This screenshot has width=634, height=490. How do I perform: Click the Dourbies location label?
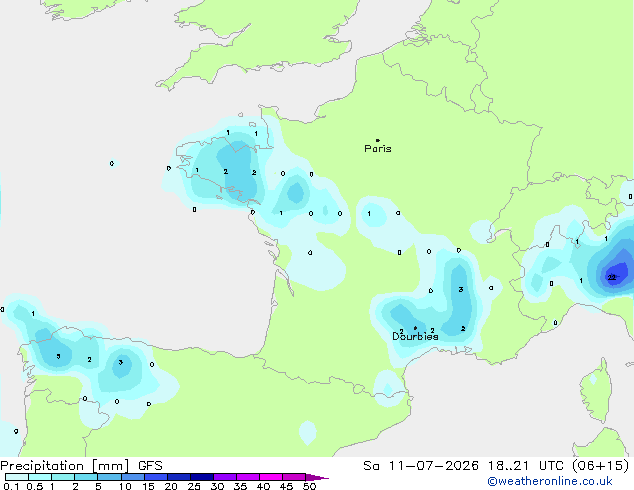(415, 336)
